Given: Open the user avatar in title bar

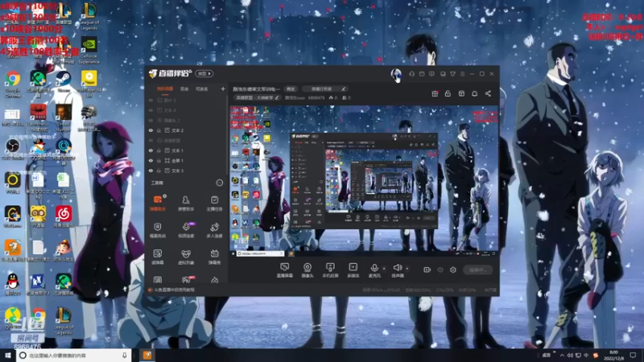Looking at the screenshot, I should (x=396, y=74).
